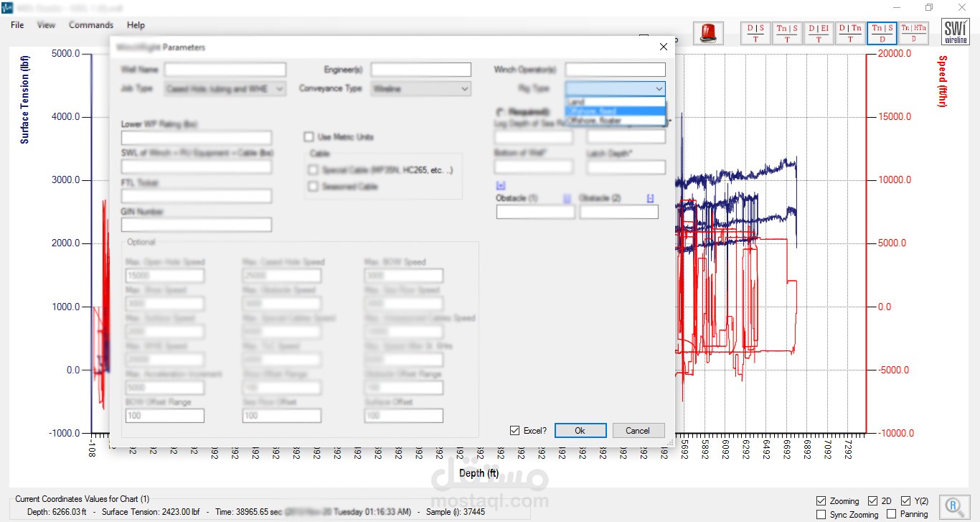
Task: Click the GIN Number input field
Action: tap(197, 225)
